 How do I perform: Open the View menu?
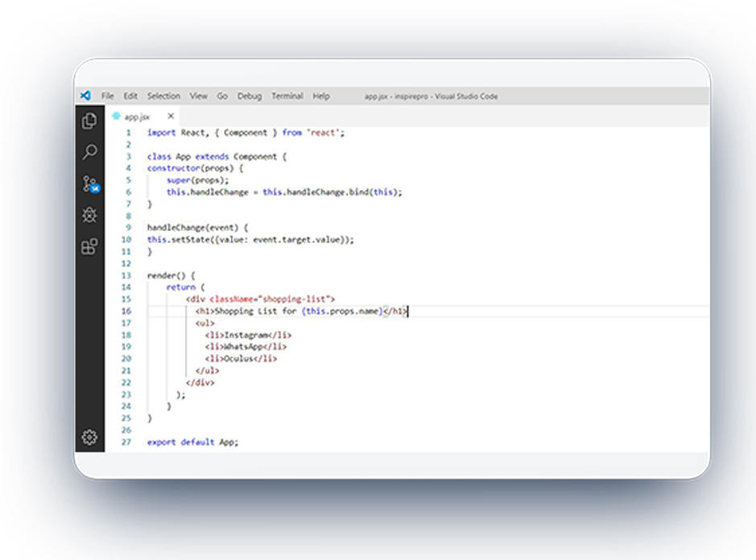(x=198, y=96)
